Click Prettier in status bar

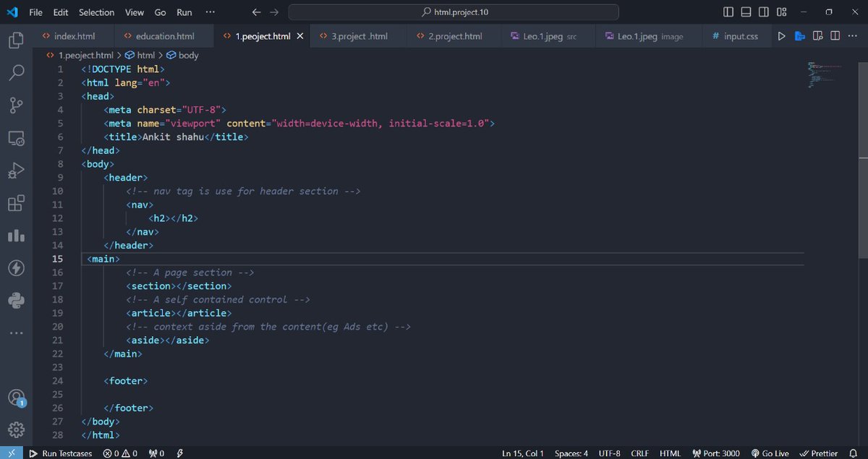tap(818, 453)
